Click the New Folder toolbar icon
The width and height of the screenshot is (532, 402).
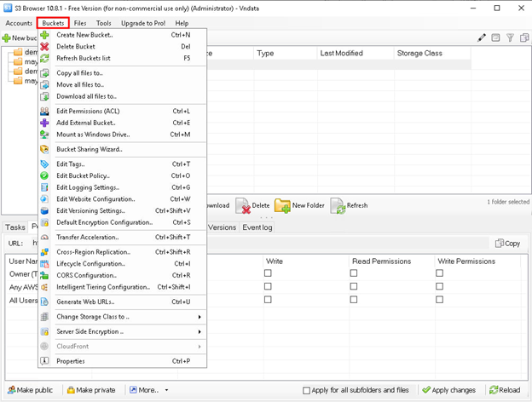pos(283,205)
